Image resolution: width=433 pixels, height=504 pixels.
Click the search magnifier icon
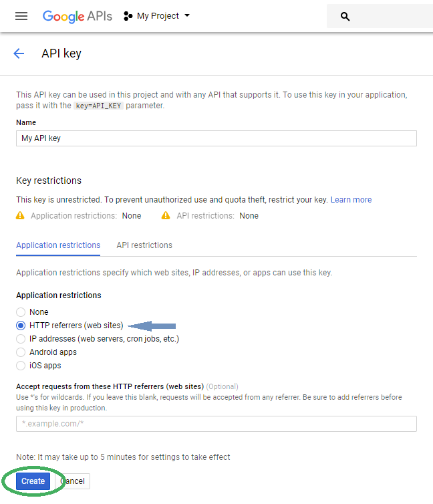[x=345, y=17]
